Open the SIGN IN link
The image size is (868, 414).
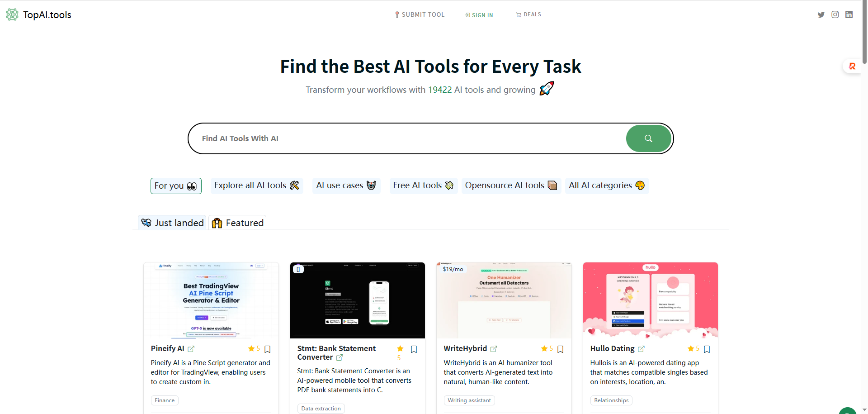[479, 15]
